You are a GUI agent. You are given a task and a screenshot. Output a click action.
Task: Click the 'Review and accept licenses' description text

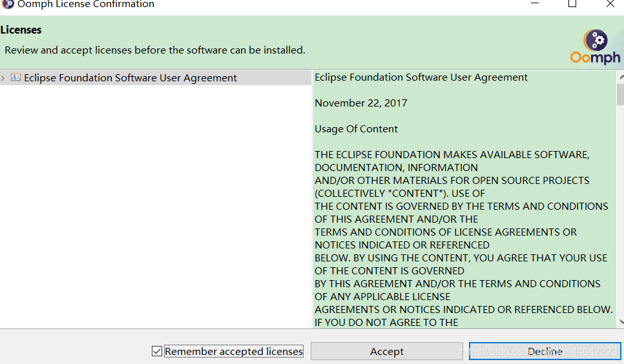pos(155,50)
